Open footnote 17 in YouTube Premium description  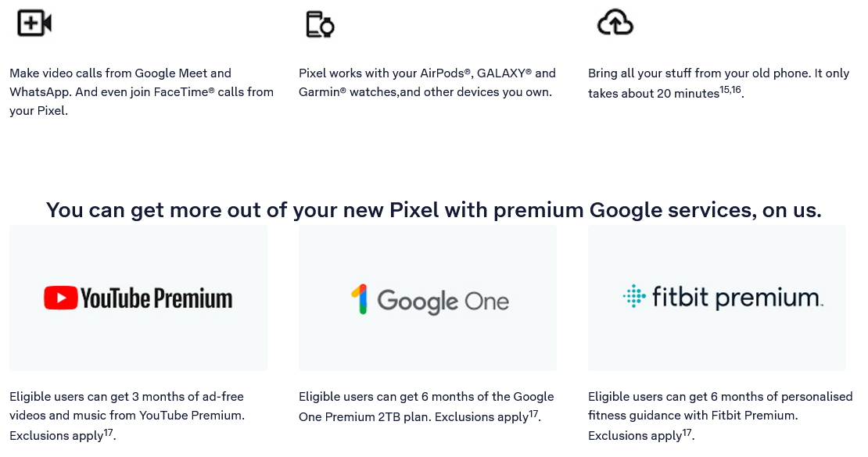[x=109, y=431]
